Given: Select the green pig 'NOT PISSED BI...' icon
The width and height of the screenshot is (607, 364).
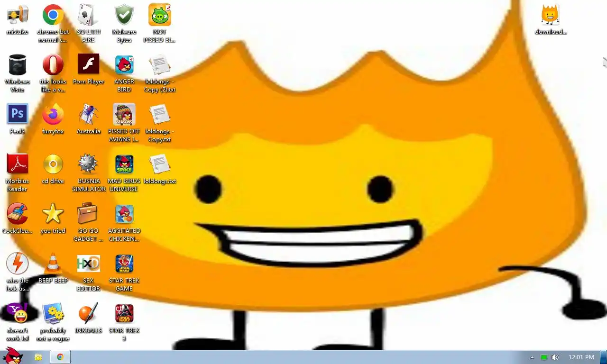Looking at the screenshot, I should point(160,24).
